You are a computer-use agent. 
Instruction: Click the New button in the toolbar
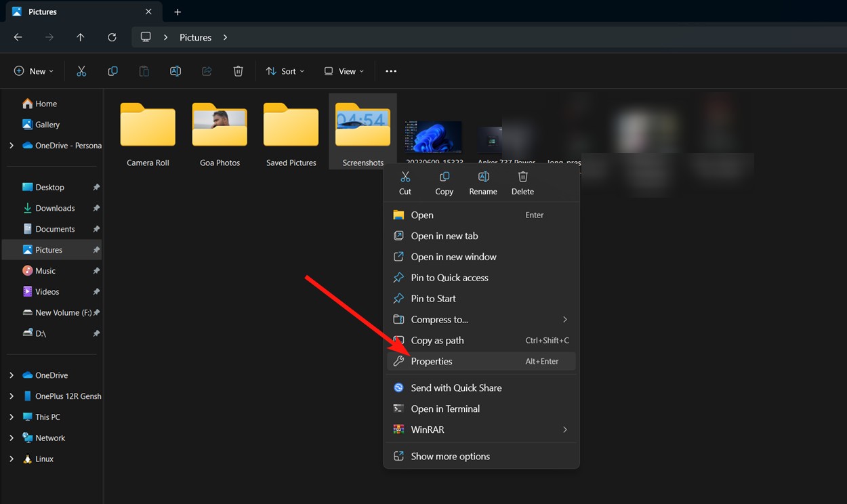pyautogui.click(x=33, y=70)
